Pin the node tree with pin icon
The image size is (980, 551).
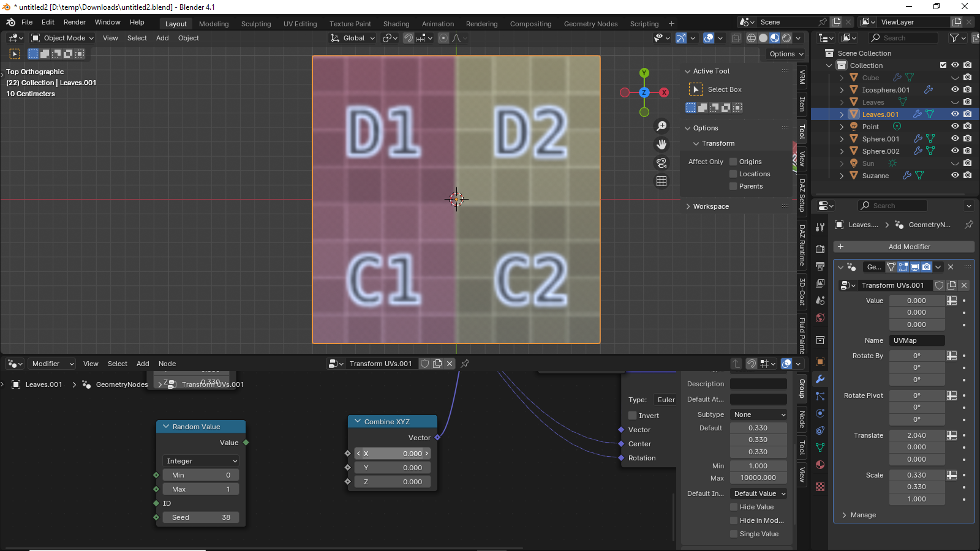coord(465,364)
